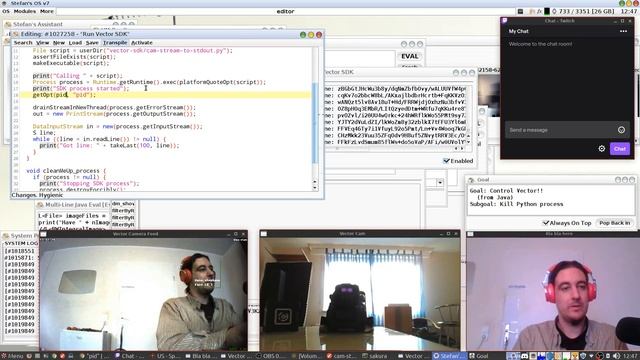Switch to 'pid' task in taskbar

(95, 356)
